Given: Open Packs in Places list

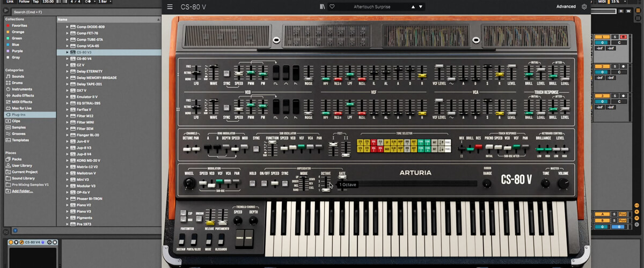Looking at the screenshot, I should 17,159.
